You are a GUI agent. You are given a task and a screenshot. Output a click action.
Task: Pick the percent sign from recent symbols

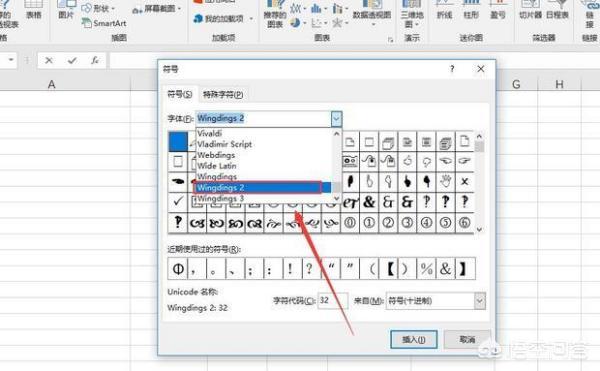[x=426, y=269]
